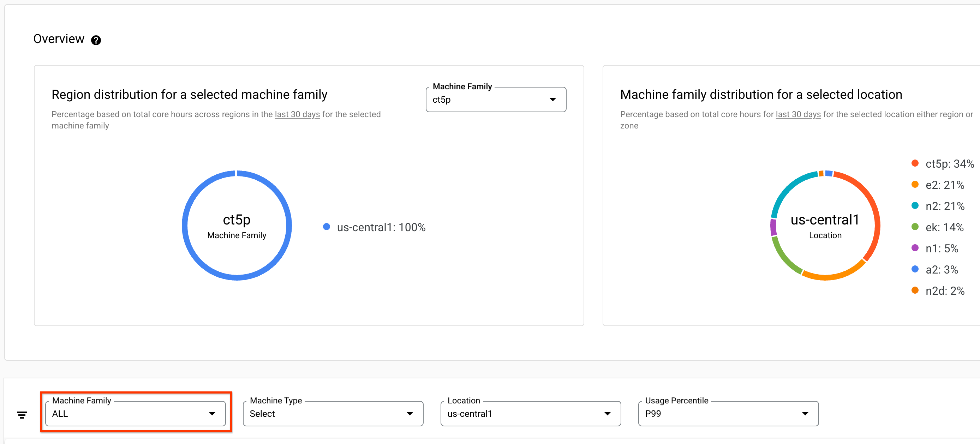Click the last 30 days link in location panel

(798, 114)
